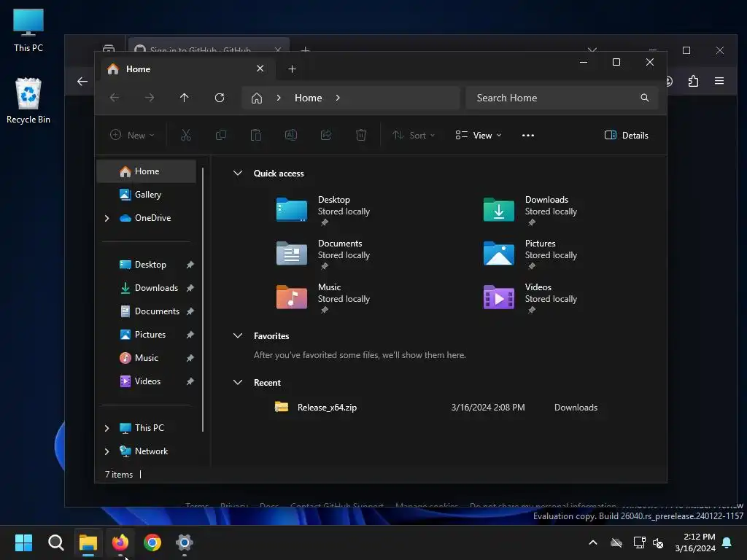Click the Paste clipboard icon
The width and height of the screenshot is (747, 560).
coord(256,135)
